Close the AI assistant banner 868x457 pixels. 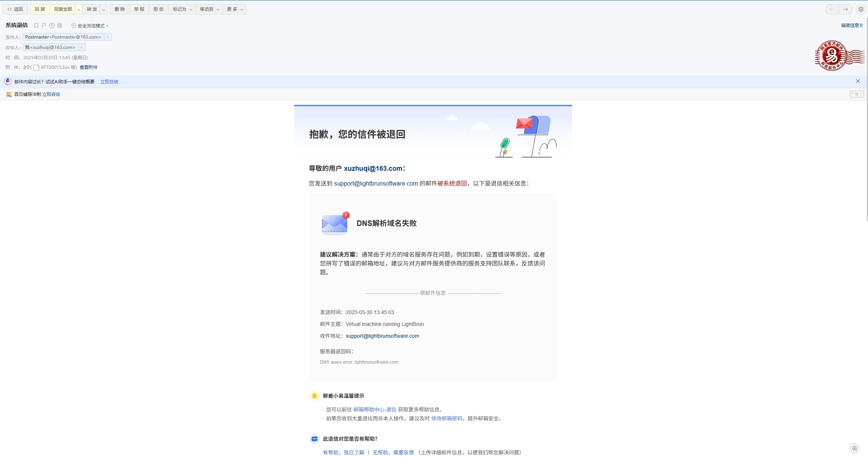tap(858, 81)
